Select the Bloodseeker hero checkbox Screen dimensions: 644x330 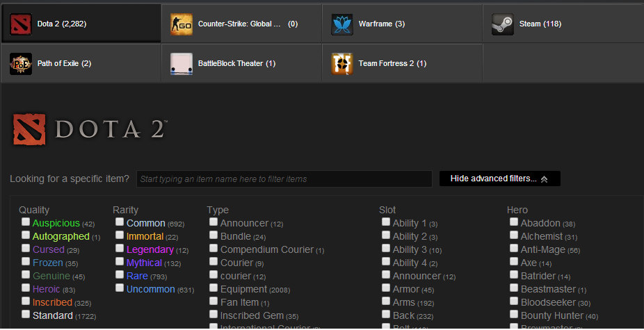514,301
